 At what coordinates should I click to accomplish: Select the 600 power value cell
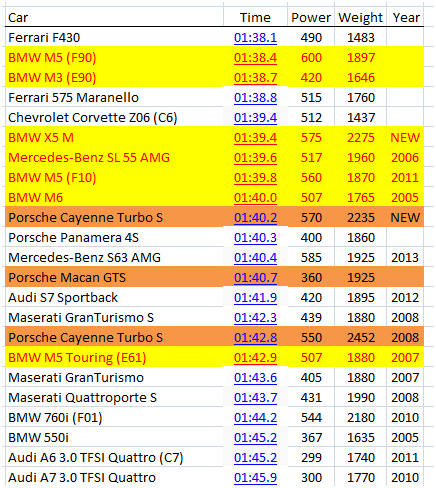[x=311, y=57]
